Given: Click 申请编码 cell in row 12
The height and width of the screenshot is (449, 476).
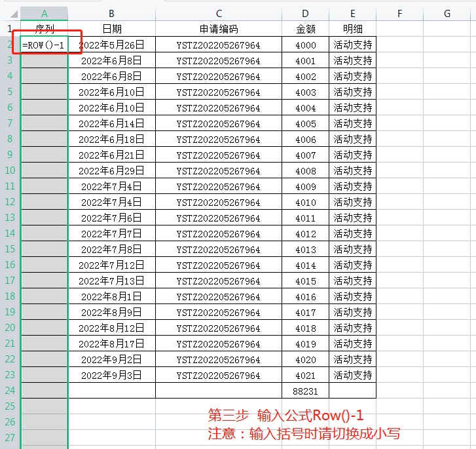Looking at the screenshot, I should tap(219, 202).
